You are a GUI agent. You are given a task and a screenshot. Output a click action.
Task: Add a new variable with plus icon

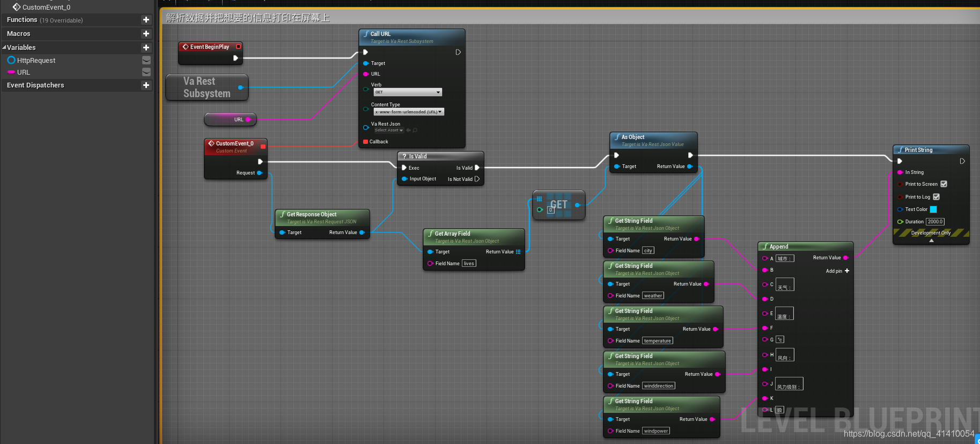146,48
